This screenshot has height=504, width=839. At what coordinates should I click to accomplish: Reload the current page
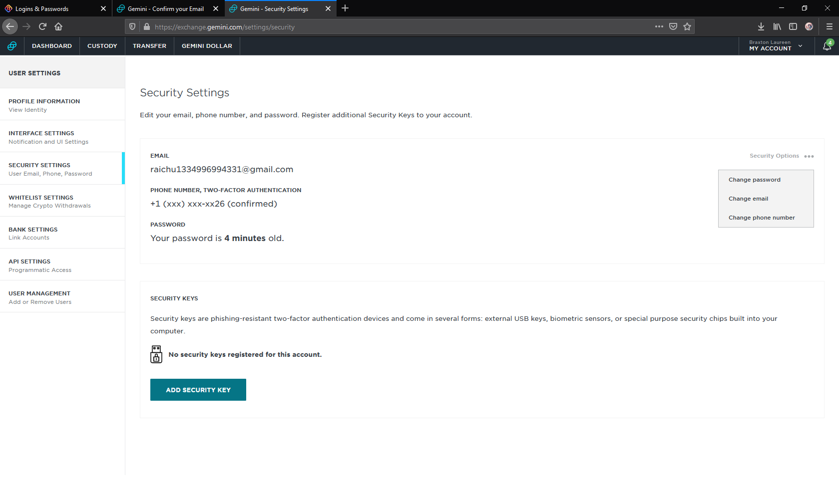pos(42,26)
